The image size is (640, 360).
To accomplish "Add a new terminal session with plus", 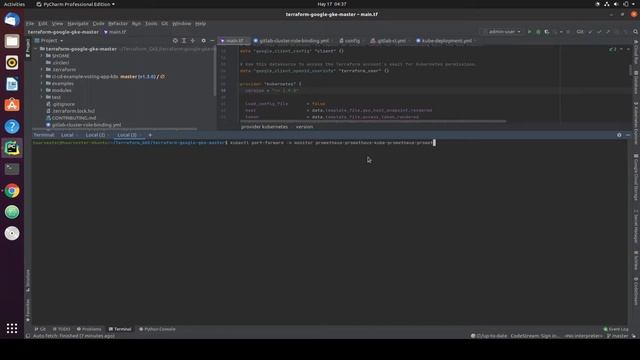I will tap(150, 135).
